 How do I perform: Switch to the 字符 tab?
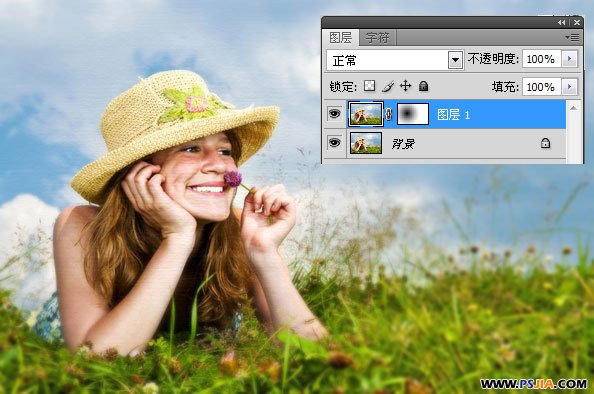(377, 38)
